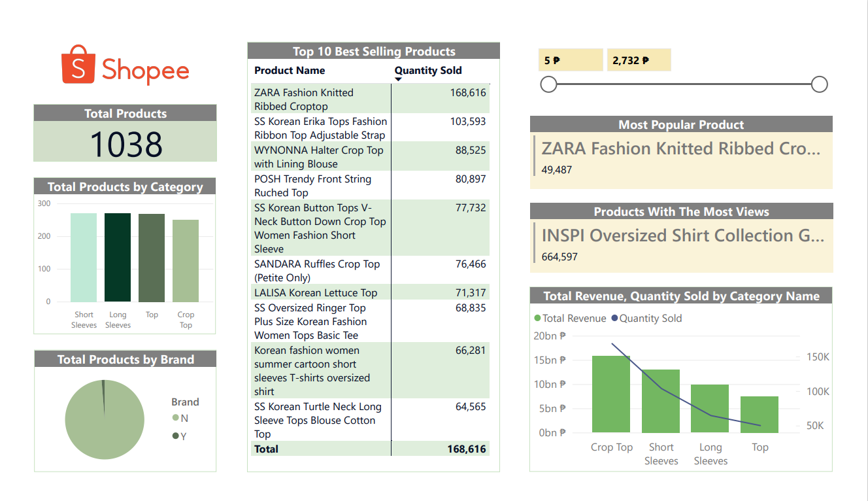Select the Short Sleeves revenue bar
This screenshot has width=868, height=501.
[x=661, y=401]
